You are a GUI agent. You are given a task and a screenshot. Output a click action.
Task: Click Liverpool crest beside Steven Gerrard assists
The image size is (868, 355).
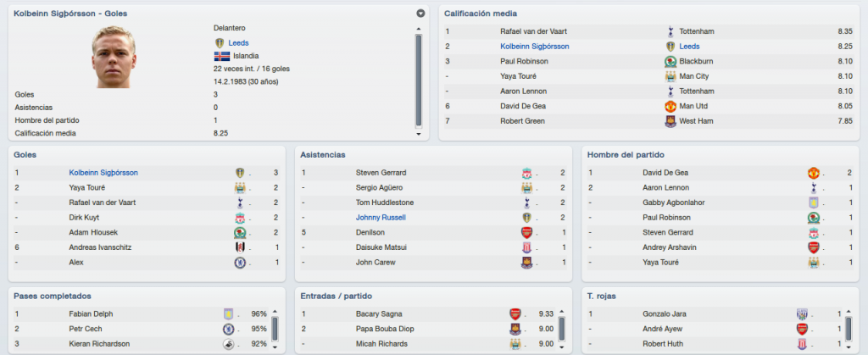coord(526,173)
